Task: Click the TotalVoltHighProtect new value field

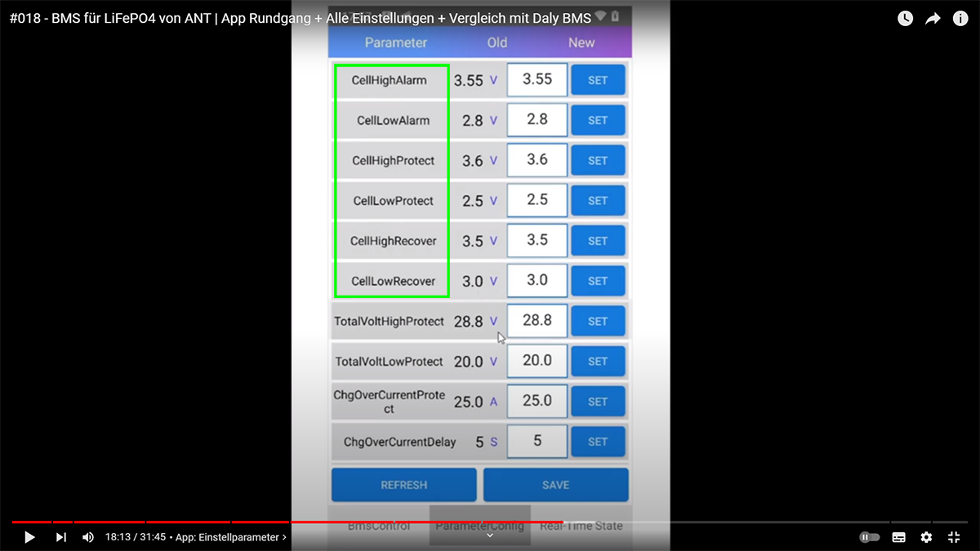Action: (x=537, y=321)
